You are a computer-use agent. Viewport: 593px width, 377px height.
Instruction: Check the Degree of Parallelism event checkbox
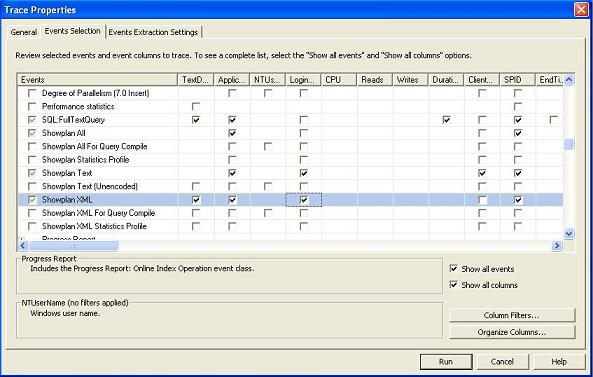pos(32,93)
